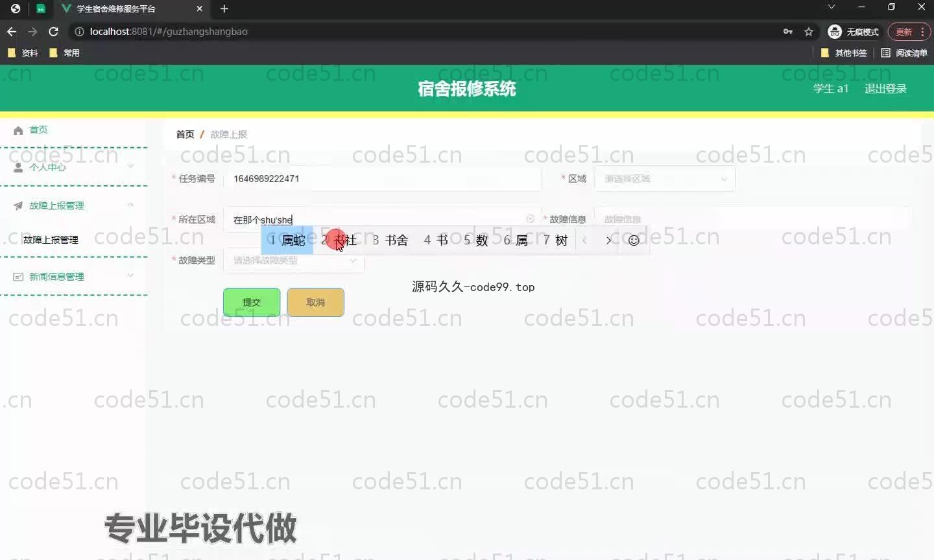Viewport: 934px width, 560px height.
Task: Click the browser back arrow icon
Action: tap(12, 32)
